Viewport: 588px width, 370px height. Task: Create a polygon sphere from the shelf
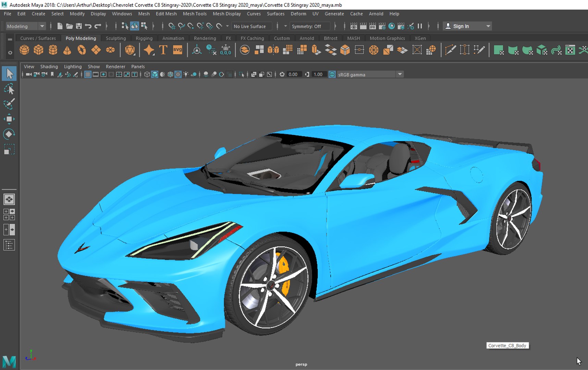(x=24, y=50)
